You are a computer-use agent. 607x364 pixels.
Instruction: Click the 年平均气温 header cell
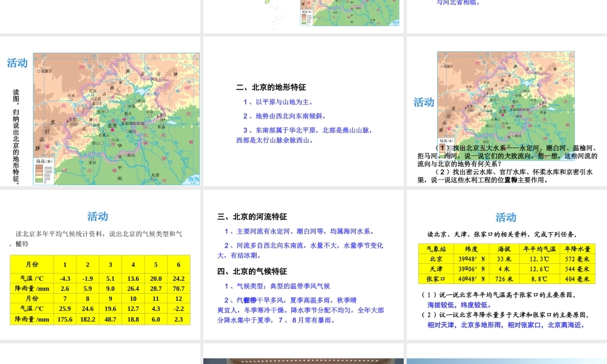[540, 249]
